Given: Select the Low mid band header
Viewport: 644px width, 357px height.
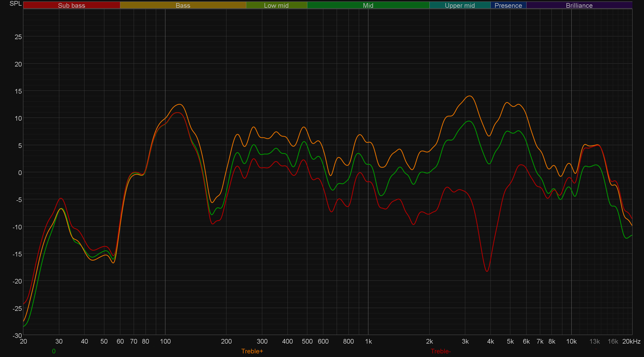Looking at the screenshot, I should [x=276, y=5].
